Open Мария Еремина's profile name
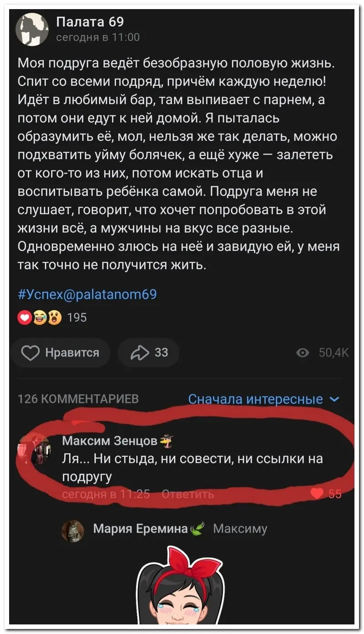Viewport: 364px width, 634px height. coord(140,528)
